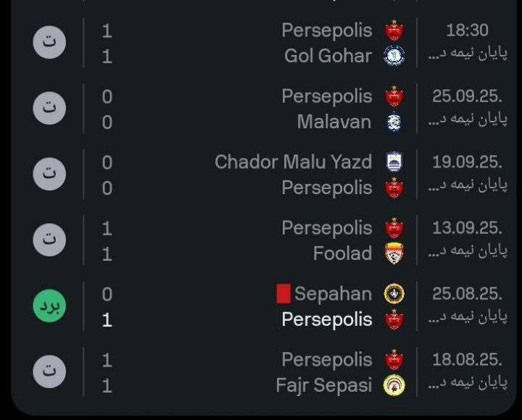
Task: Click the Foolad team logo
Action: tap(394, 253)
